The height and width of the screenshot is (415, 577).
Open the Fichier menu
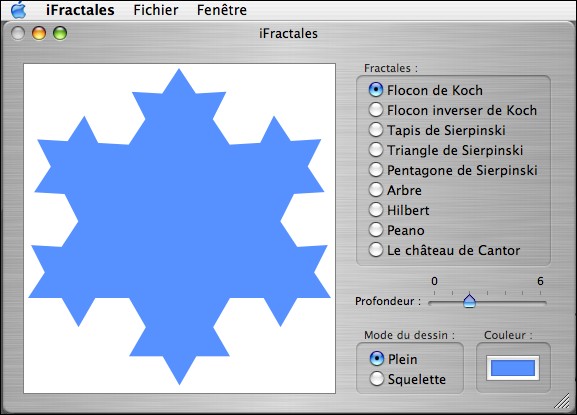156,10
